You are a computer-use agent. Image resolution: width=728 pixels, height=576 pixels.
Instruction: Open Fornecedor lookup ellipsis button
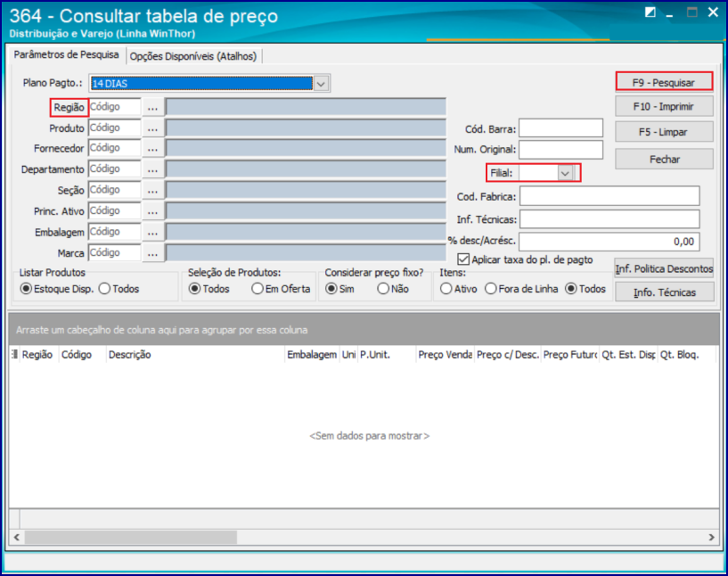tap(152, 149)
